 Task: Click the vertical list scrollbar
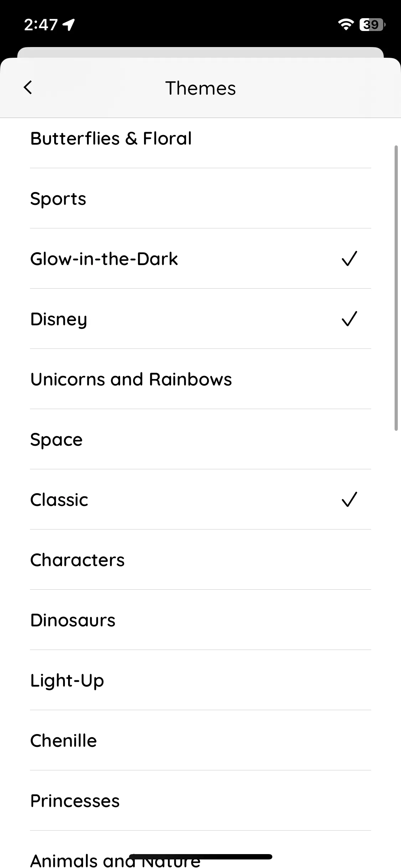396,288
